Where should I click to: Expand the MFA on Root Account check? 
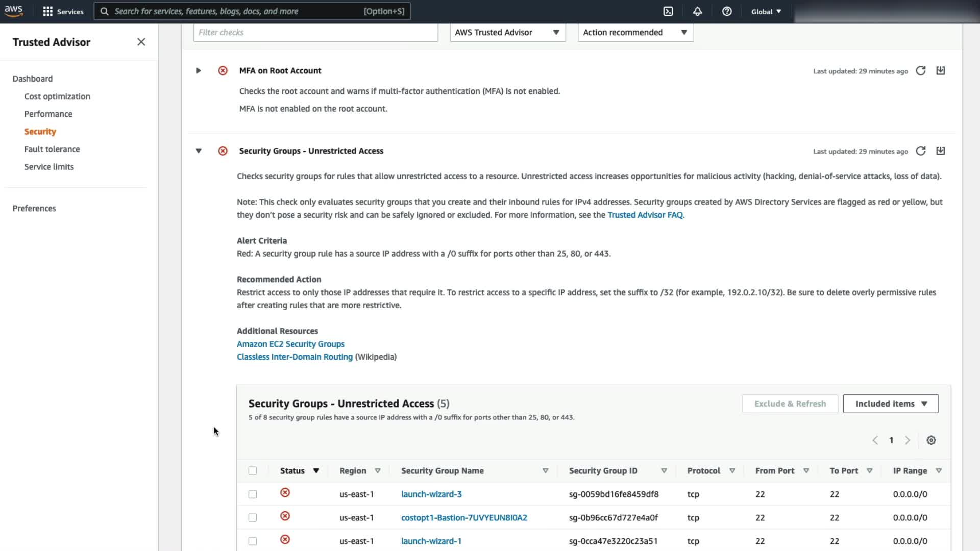pyautogui.click(x=199, y=71)
